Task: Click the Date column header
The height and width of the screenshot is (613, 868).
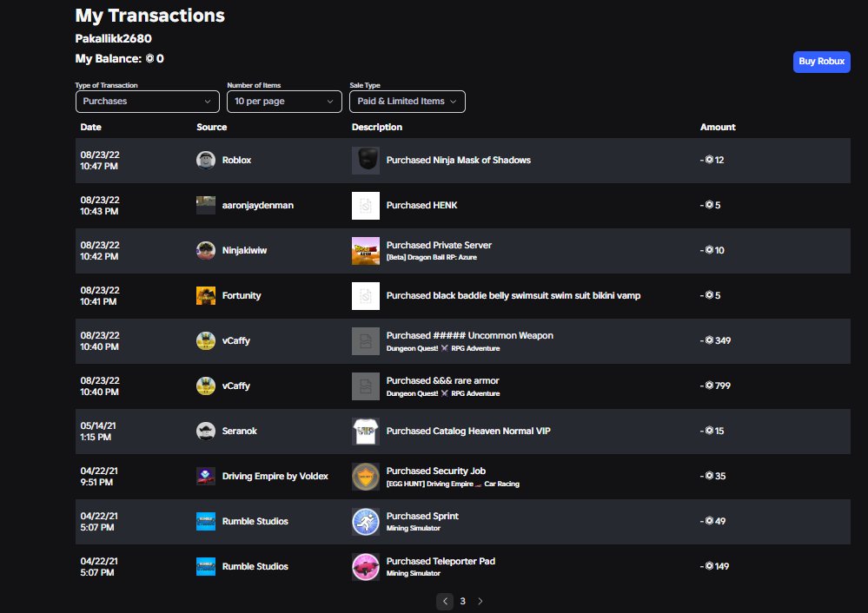Action: [90, 128]
